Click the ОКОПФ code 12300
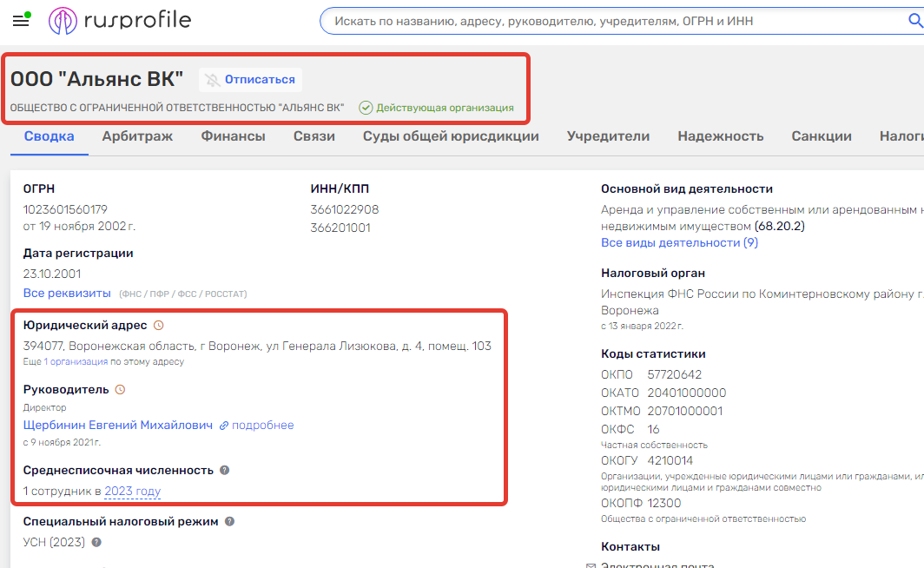The width and height of the screenshot is (924, 568). point(664,503)
